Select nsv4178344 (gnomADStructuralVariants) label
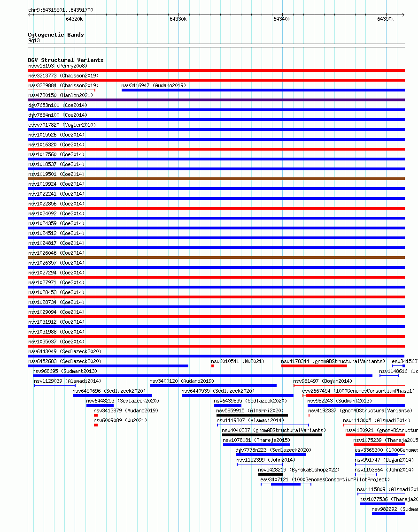 [333, 361]
